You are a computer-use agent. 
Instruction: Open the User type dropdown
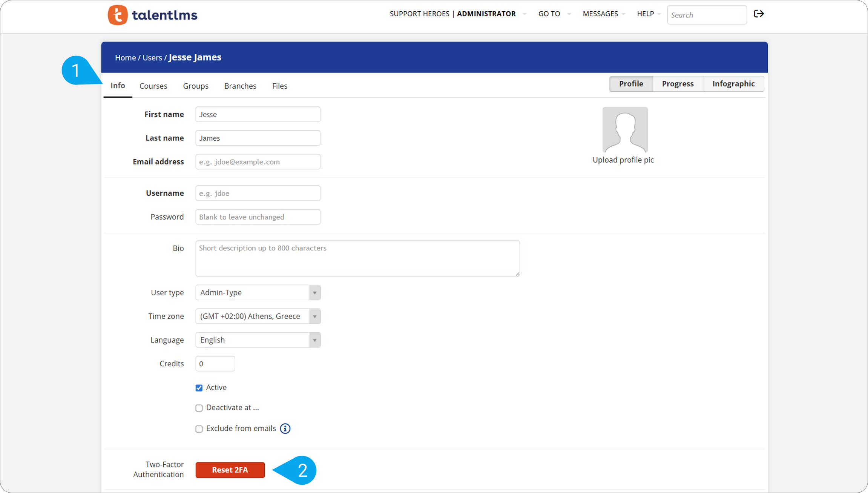[258, 292]
